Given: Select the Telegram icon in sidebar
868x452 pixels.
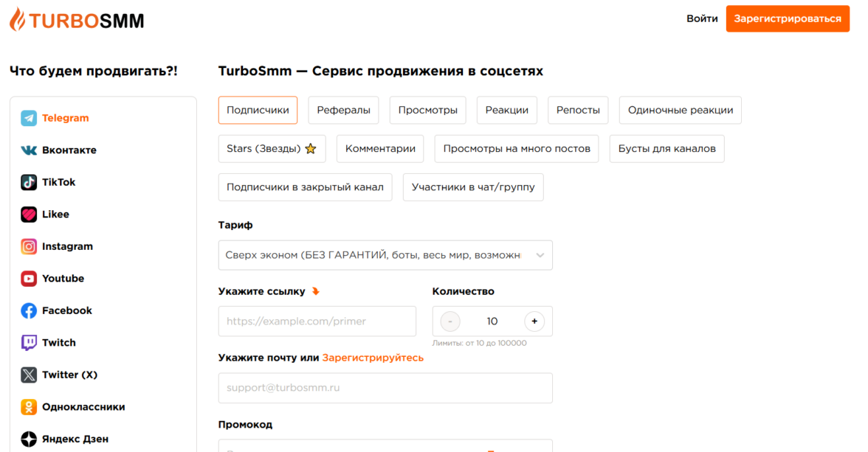Looking at the screenshot, I should (x=29, y=118).
